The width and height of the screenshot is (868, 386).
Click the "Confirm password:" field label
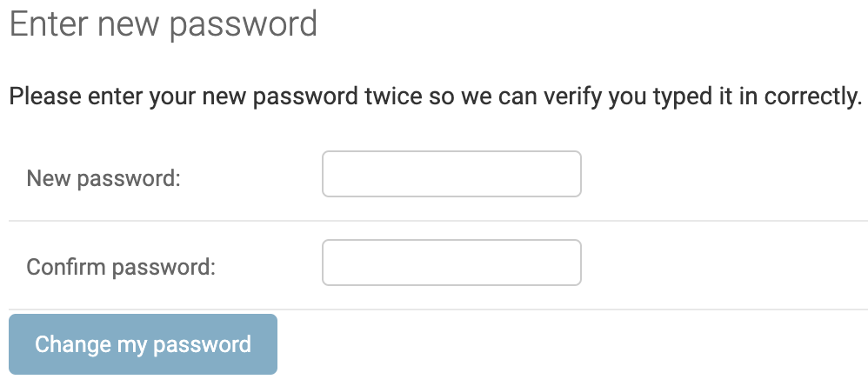click(x=121, y=267)
